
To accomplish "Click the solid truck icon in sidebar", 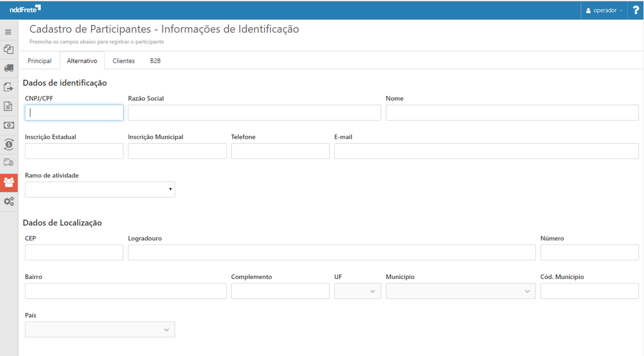I will [x=8, y=68].
